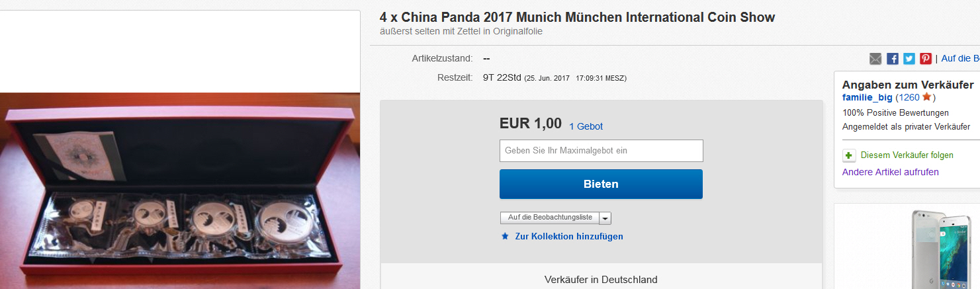Screen dimensions: 980x289
Task: Click the seller's orange feedback star
Action: (x=926, y=97)
